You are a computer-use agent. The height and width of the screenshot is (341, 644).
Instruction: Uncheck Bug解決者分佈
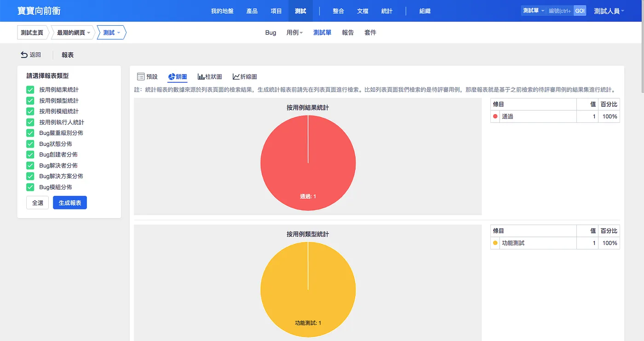(30, 165)
